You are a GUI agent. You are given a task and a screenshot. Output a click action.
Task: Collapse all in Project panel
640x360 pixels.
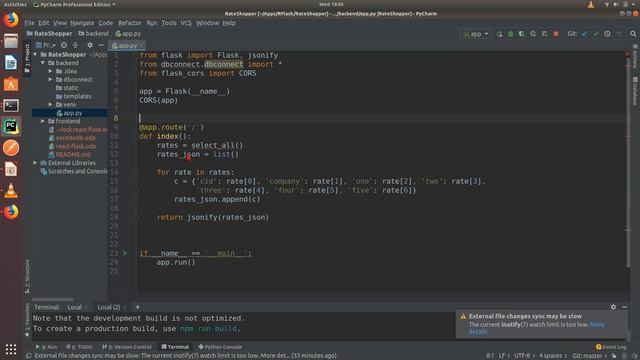point(75,45)
